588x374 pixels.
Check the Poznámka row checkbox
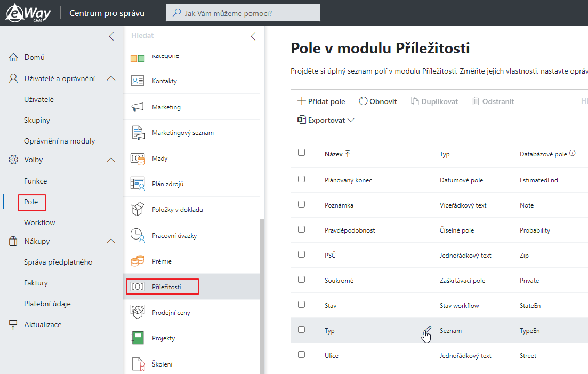click(x=302, y=204)
